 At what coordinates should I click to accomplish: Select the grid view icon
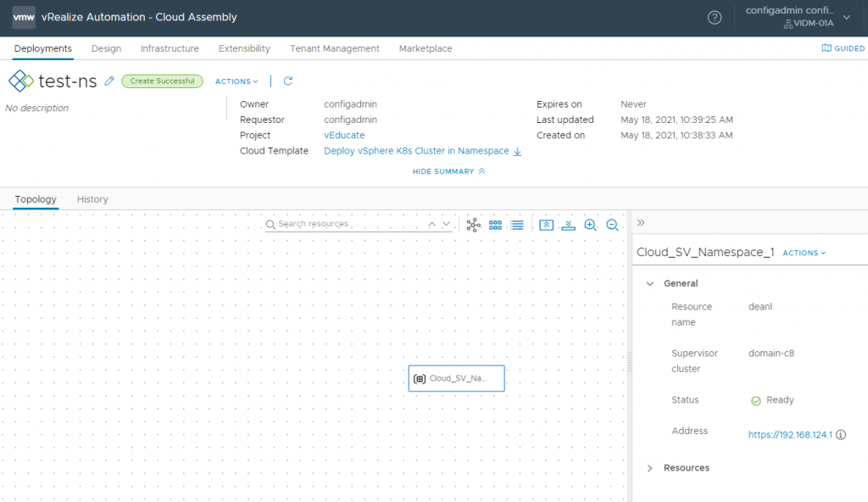tap(495, 225)
